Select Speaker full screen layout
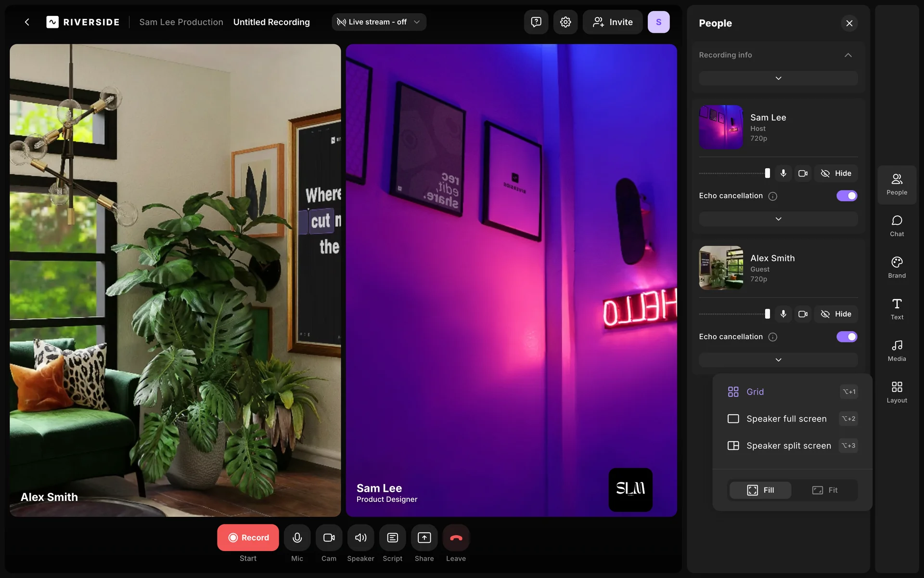 tap(786, 419)
